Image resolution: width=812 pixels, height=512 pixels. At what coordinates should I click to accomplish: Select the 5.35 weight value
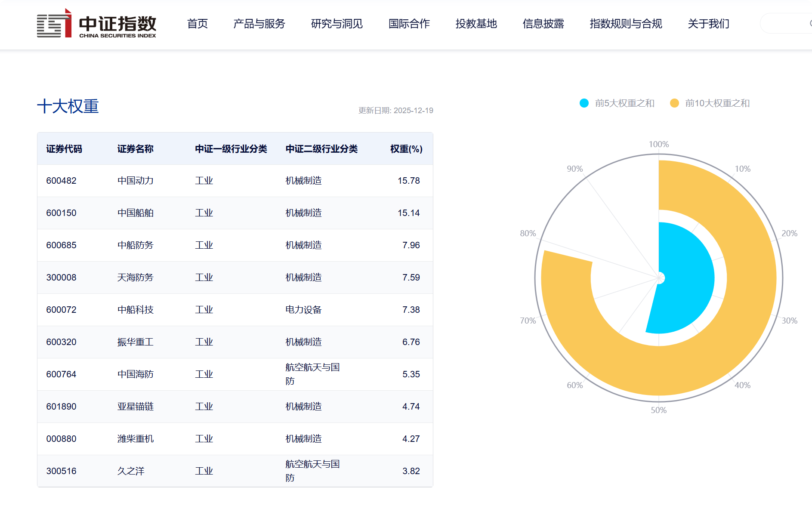pyautogui.click(x=411, y=374)
